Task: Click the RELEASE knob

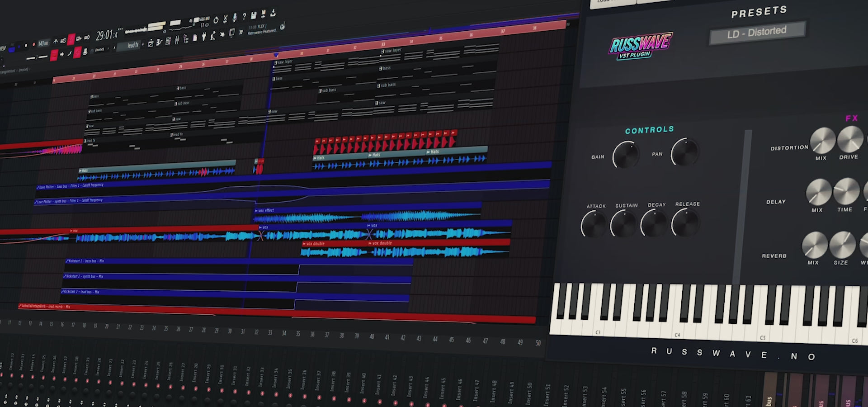Action: 685,222
